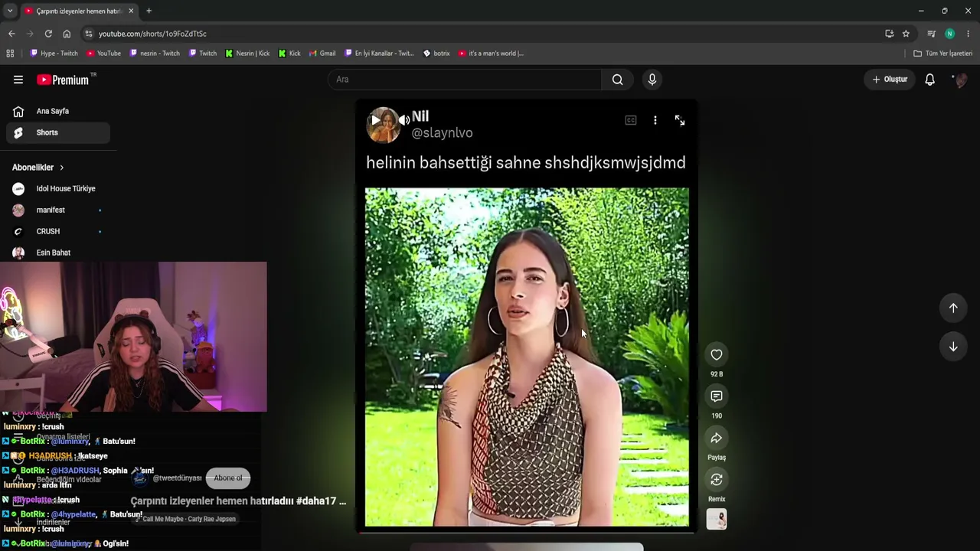The height and width of the screenshot is (551, 980).
Task: Share this Short via Paylaş arrow
Action: pos(717,438)
